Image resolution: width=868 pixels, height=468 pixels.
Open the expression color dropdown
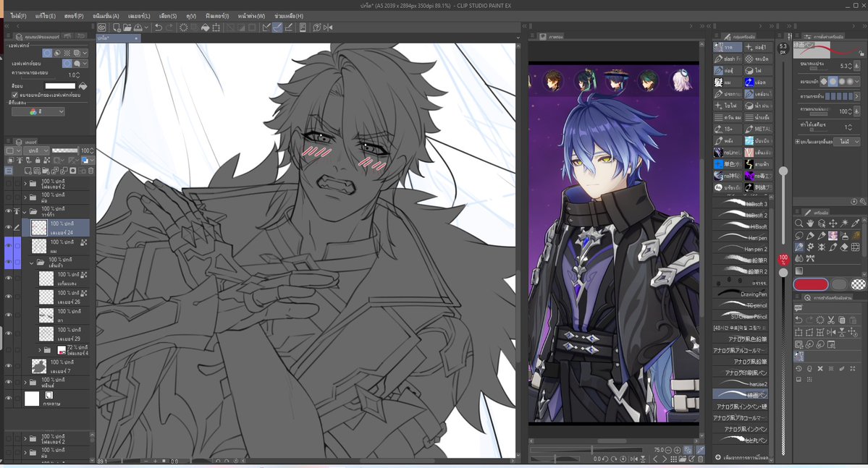click(38, 111)
